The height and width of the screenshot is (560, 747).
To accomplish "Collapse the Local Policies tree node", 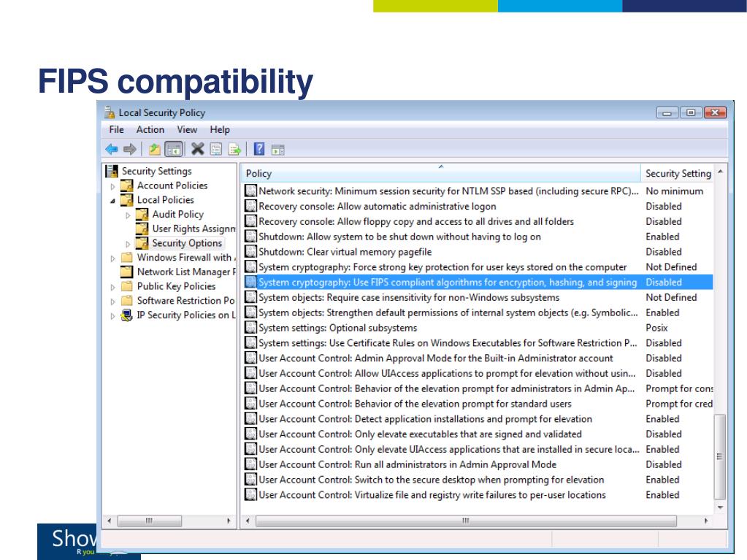I will pyautogui.click(x=113, y=201).
